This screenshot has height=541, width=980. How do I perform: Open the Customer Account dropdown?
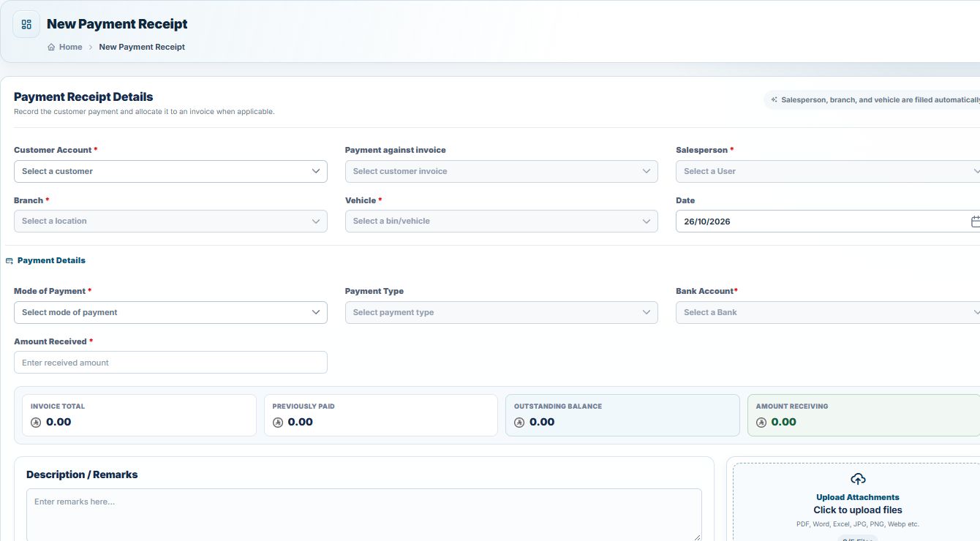coord(170,171)
